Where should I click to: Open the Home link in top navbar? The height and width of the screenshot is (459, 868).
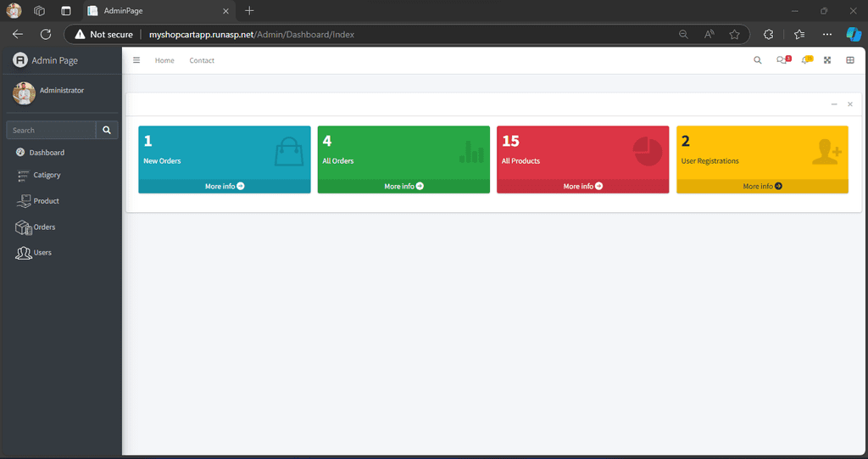coord(164,60)
